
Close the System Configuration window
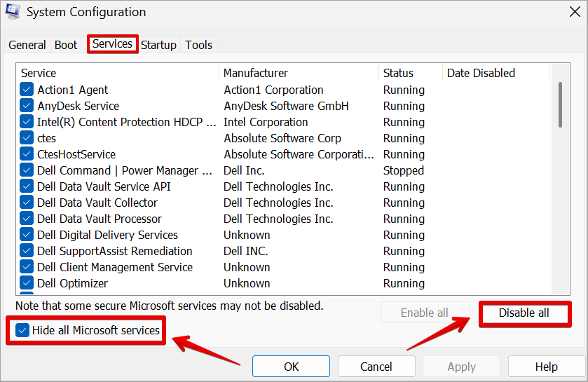click(574, 12)
